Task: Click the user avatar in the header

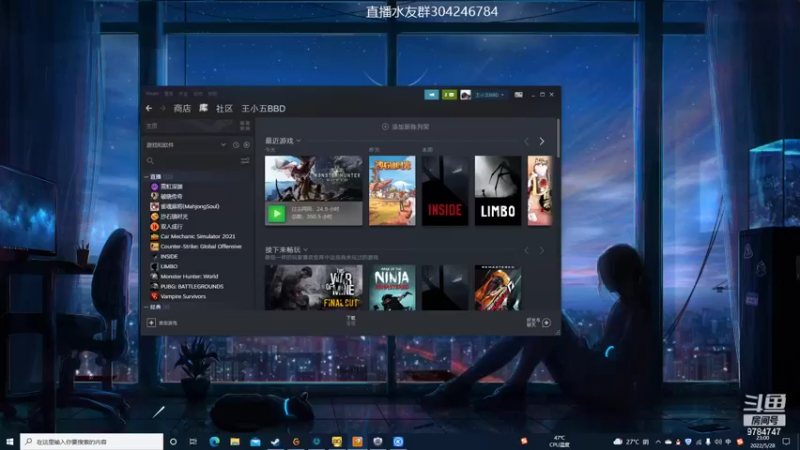Action: 465,94
